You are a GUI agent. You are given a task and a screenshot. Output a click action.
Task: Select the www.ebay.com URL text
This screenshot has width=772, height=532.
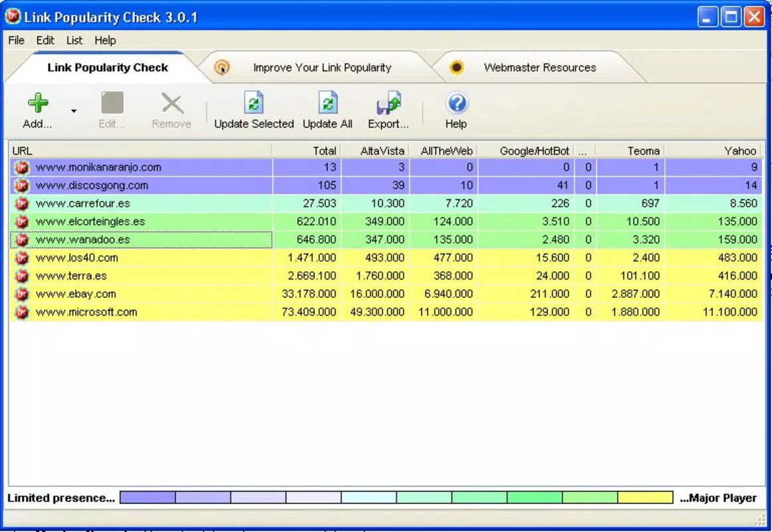click(76, 294)
